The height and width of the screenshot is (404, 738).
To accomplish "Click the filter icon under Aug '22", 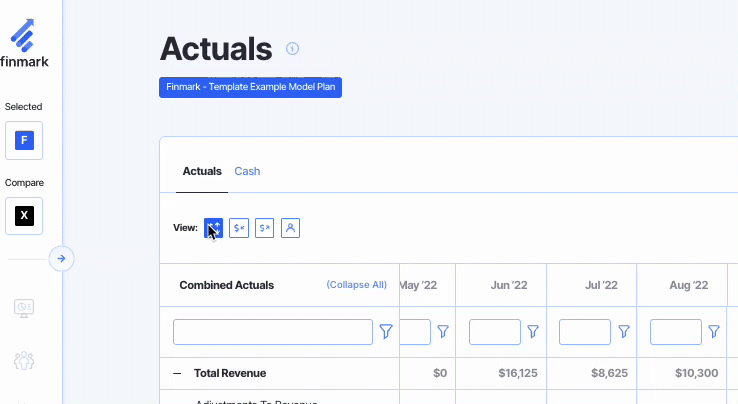I will [x=714, y=331].
